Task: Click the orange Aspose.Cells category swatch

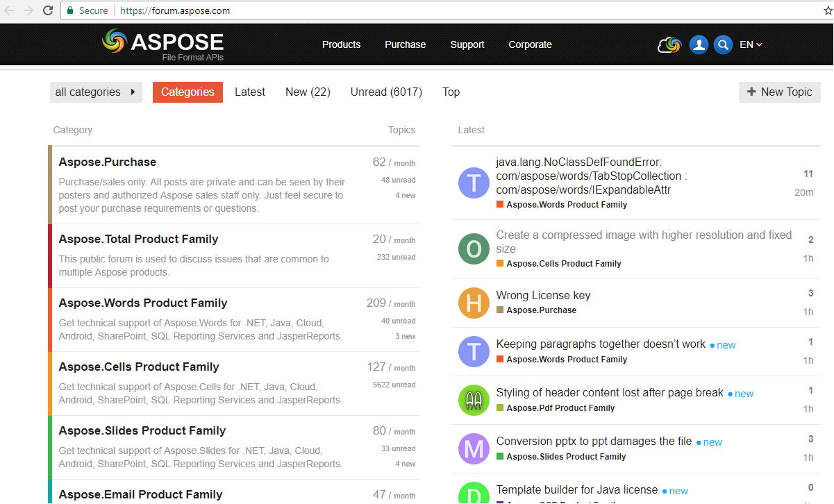Action: [500, 264]
